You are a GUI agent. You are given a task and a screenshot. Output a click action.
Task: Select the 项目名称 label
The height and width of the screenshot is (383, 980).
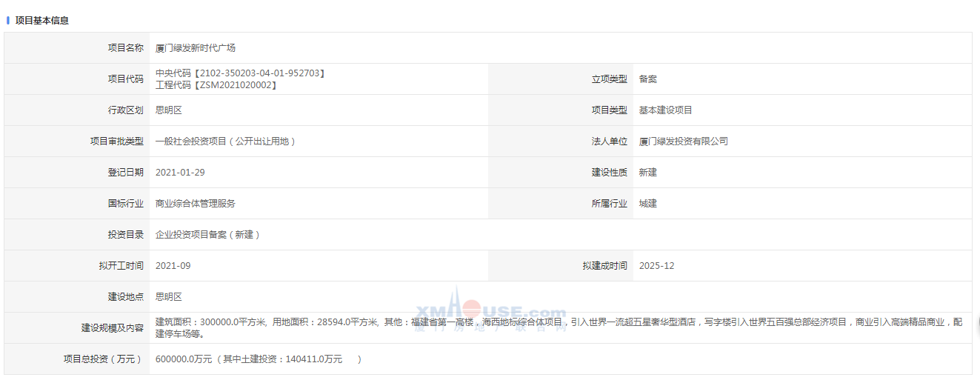point(126,47)
